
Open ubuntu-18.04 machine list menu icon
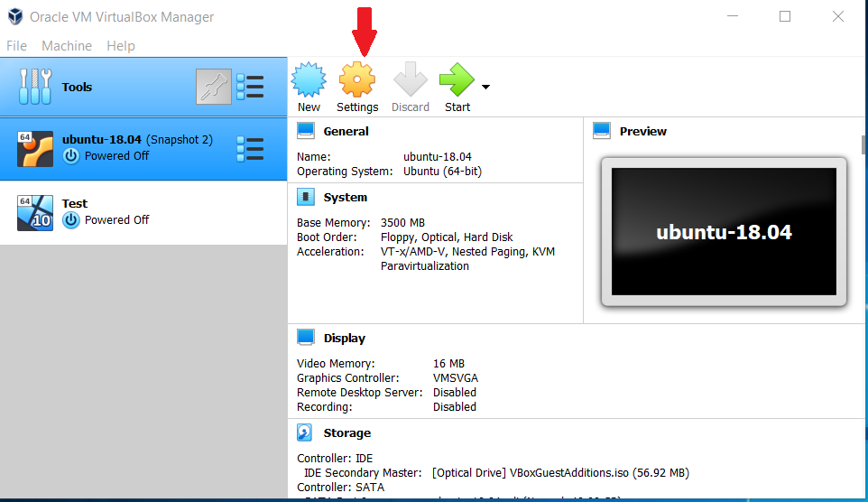tap(250, 149)
